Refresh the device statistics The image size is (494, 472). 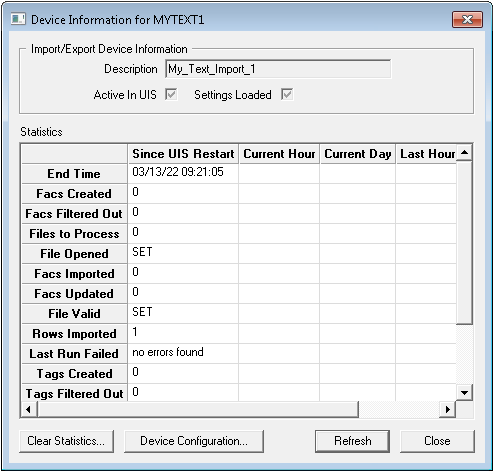352,441
